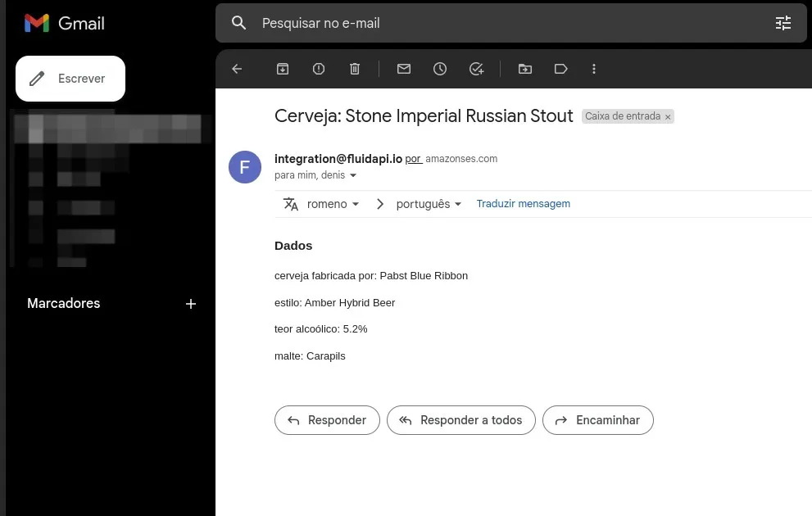This screenshot has height=516, width=812.
Task: Go back to inbox arrow
Action: 237,69
